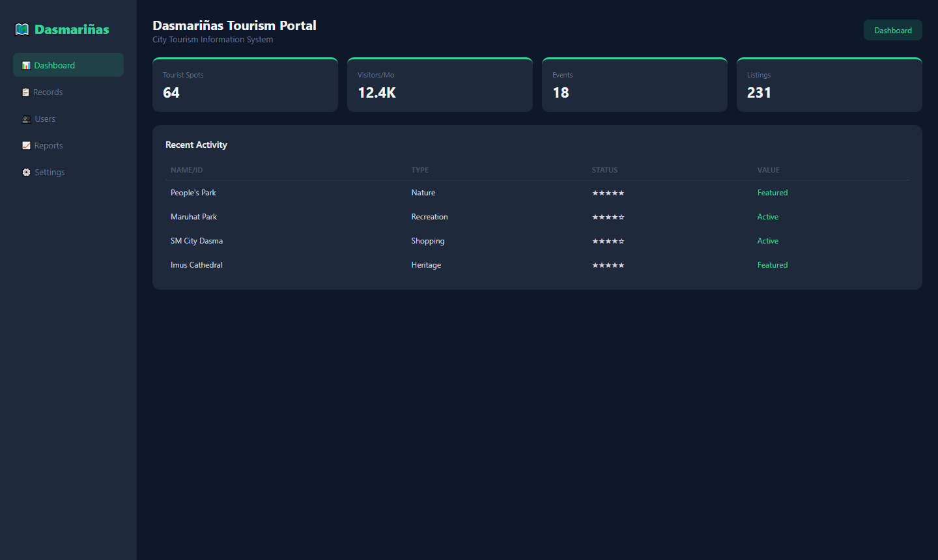938x560 pixels.
Task: Click the Reports chart icon
Action: pos(26,146)
